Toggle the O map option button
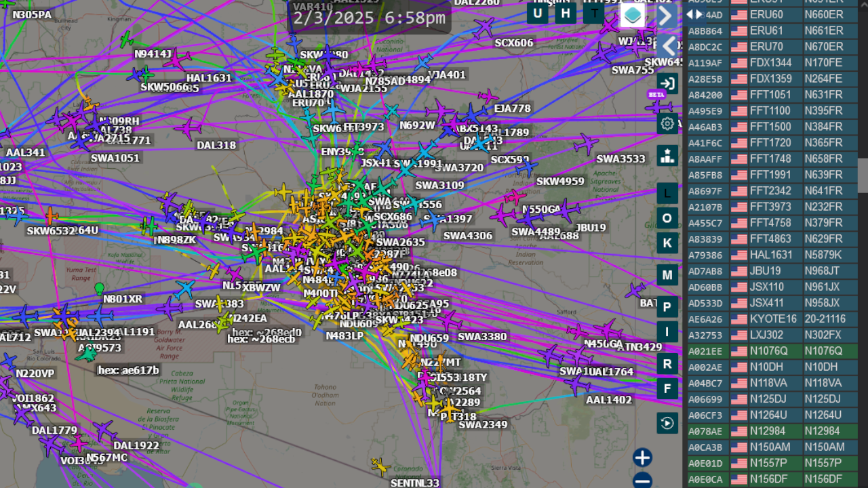The width and height of the screenshot is (868, 488). [x=667, y=218]
